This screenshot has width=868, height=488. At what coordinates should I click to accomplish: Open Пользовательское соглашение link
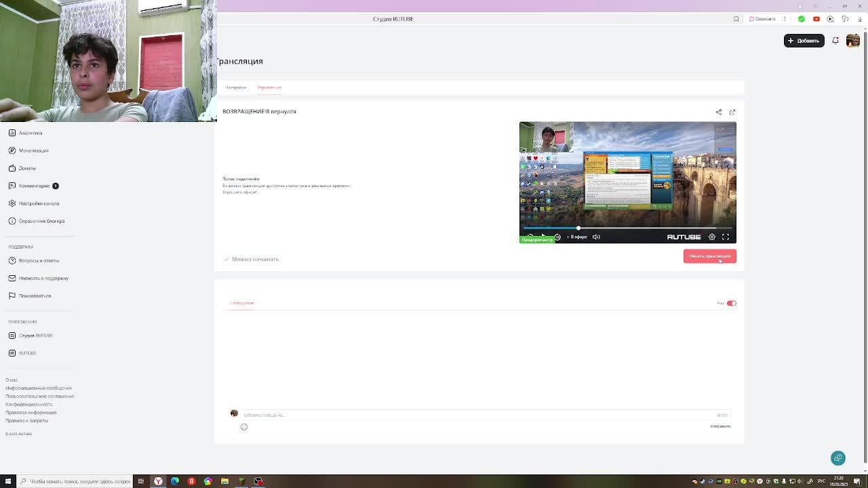click(x=40, y=396)
